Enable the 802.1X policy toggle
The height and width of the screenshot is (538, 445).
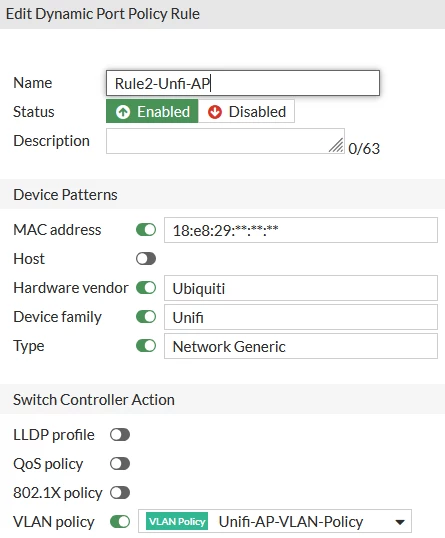pyautogui.click(x=120, y=493)
